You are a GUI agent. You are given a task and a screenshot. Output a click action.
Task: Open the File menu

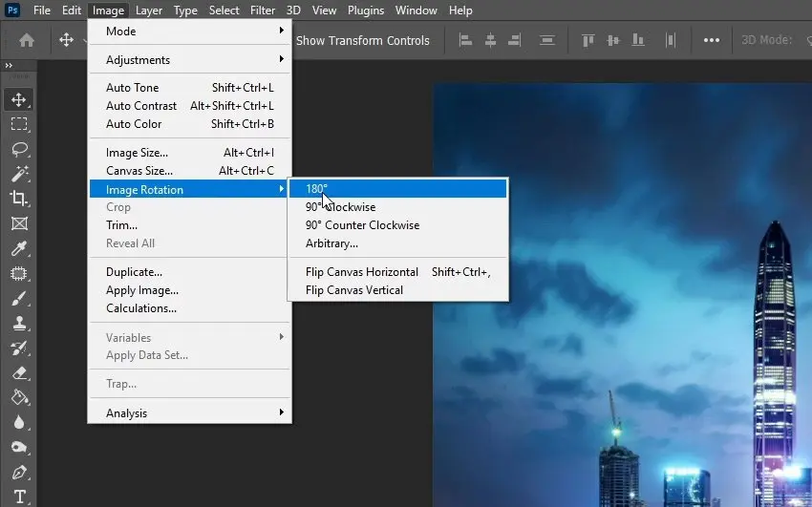point(41,11)
